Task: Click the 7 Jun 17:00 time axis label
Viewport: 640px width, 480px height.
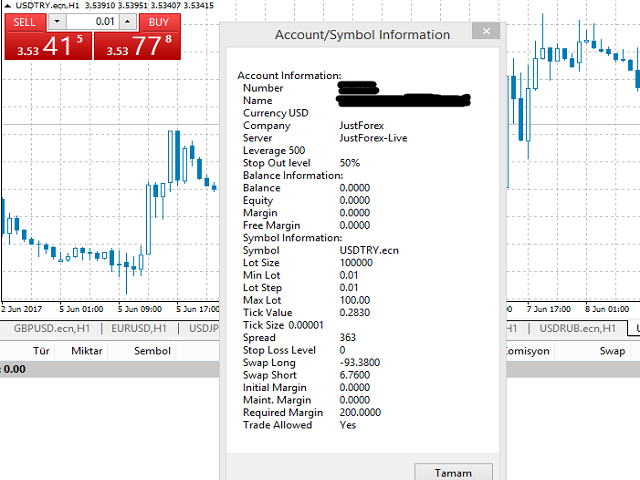Action: click(x=549, y=309)
